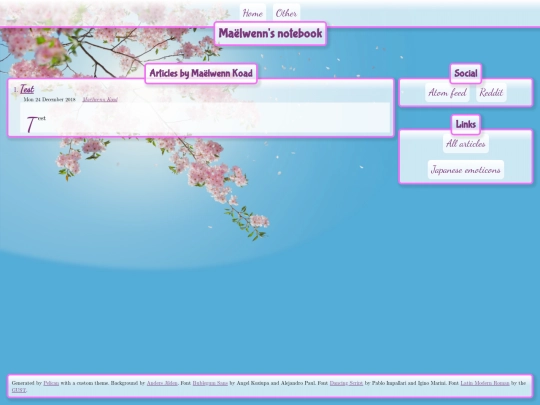Click the Mon 24 December 2018 date text

tap(49, 100)
